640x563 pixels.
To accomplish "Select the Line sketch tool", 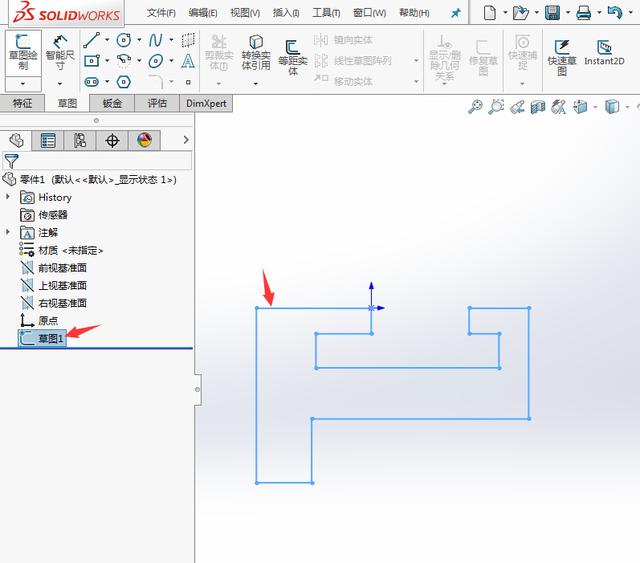I will click(x=91, y=40).
